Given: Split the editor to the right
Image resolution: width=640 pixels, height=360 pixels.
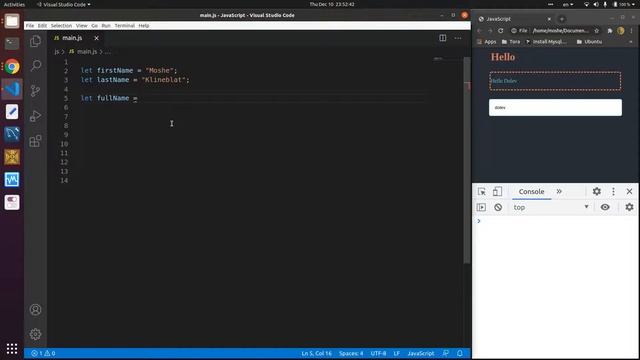Looking at the screenshot, I should click(442, 38).
